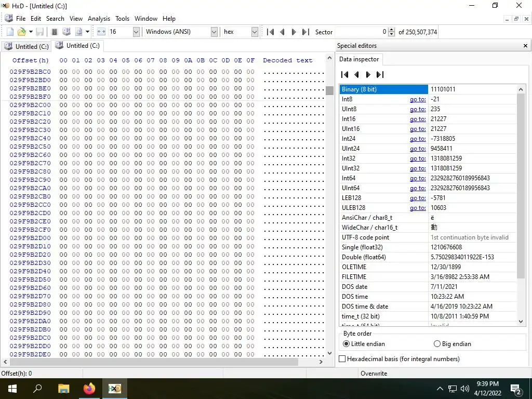Select the Data inspector tab
The height and width of the screenshot is (399, 532).
tap(359, 59)
